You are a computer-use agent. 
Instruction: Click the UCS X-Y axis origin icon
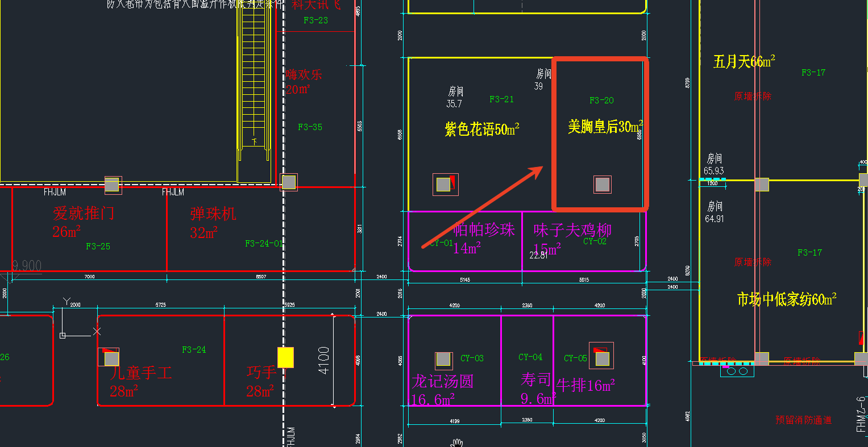coord(63,335)
